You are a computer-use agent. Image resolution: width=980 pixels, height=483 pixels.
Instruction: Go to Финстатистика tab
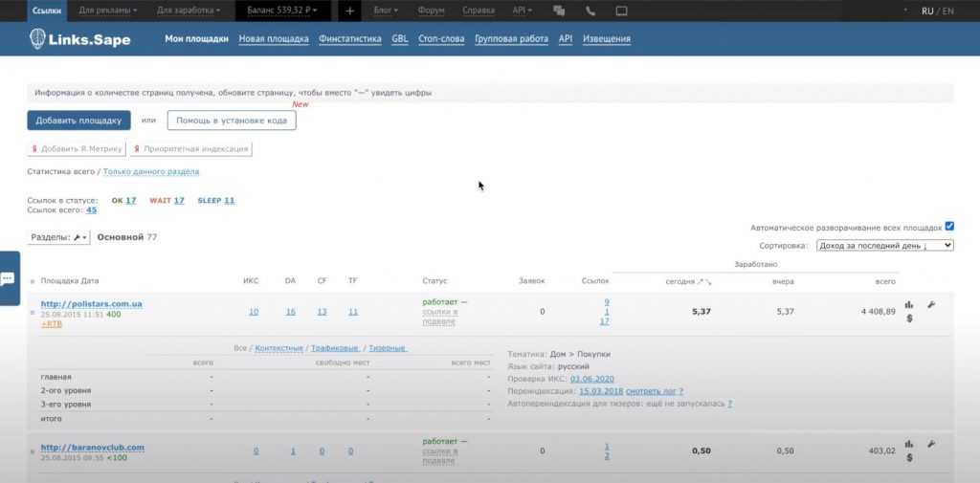pos(349,39)
